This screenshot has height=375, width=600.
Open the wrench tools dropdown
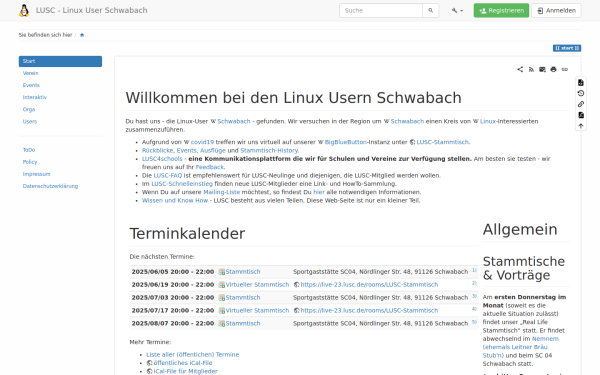pos(457,11)
